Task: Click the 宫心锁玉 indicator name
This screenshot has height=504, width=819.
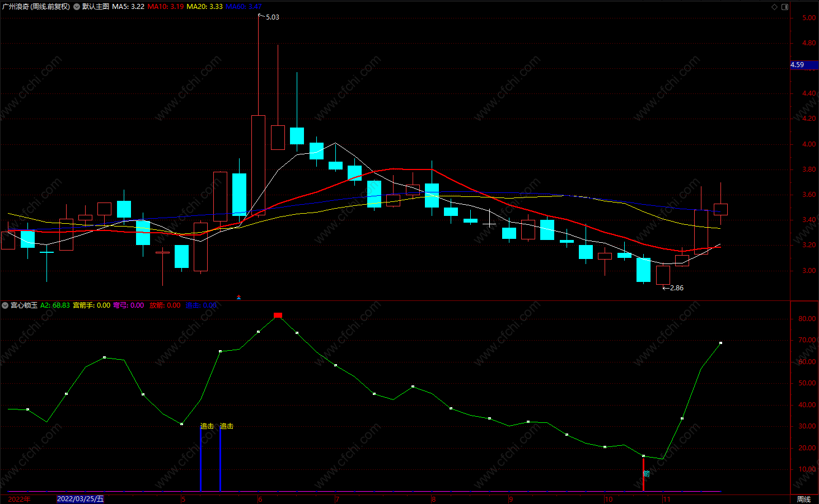Action: click(24, 305)
